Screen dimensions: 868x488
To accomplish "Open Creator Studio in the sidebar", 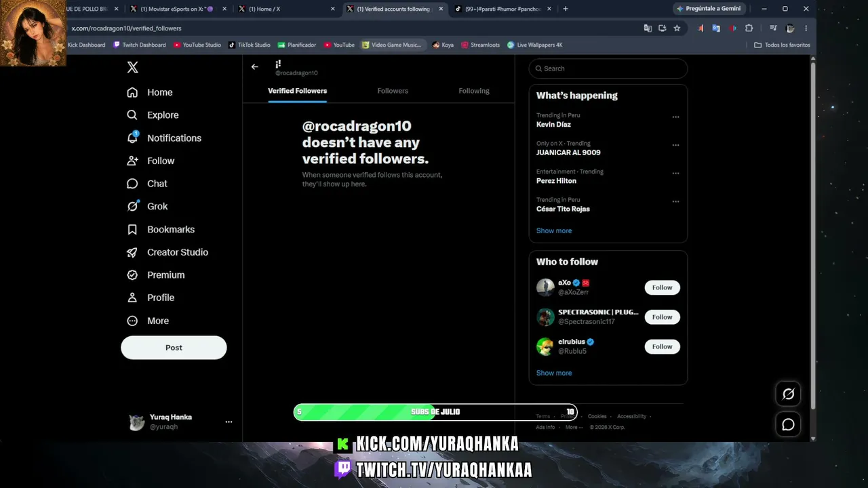I will point(167,252).
